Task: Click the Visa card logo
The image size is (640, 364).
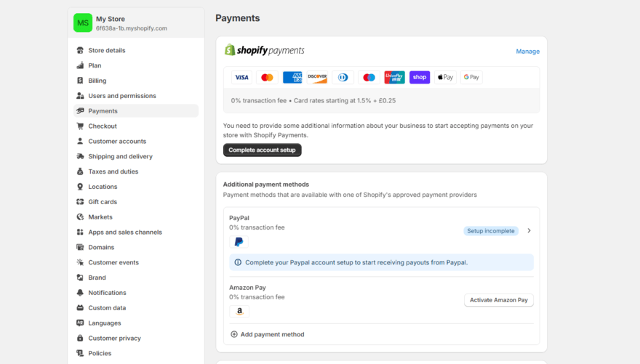Action: click(241, 77)
